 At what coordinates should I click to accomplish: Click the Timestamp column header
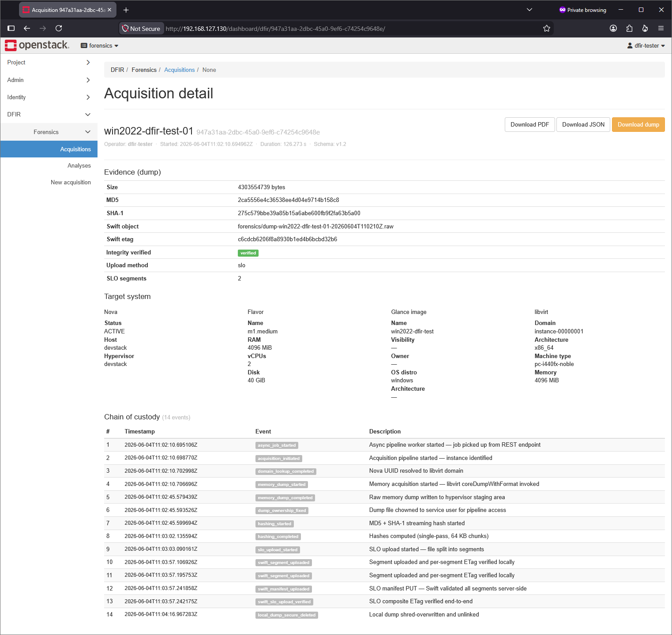(139, 431)
